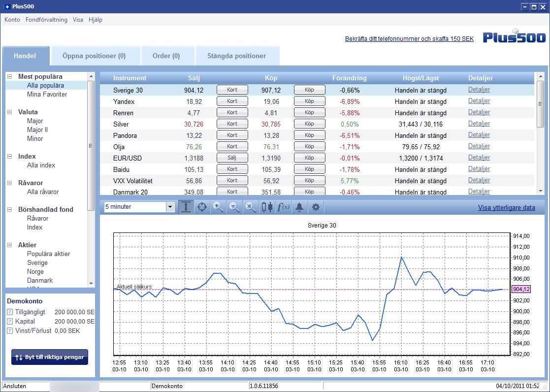Screen dimensions: 550x392
Task: Click Bekräfta ditt telefonnummer link
Action: pos(409,39)
